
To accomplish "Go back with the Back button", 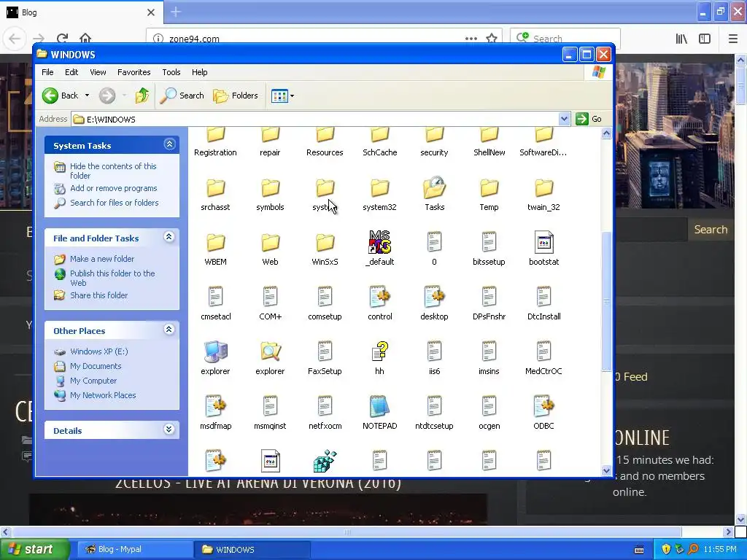I will point(61,96).
